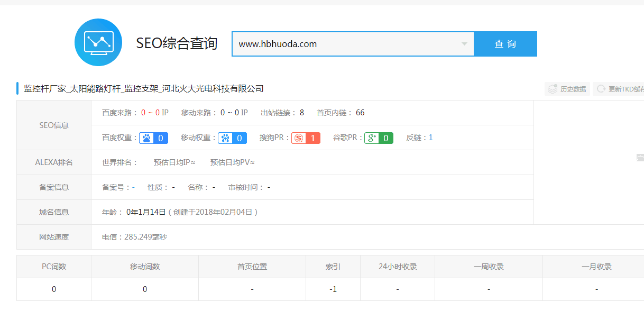Click the Sogou PR badge icon

(299, 138)
